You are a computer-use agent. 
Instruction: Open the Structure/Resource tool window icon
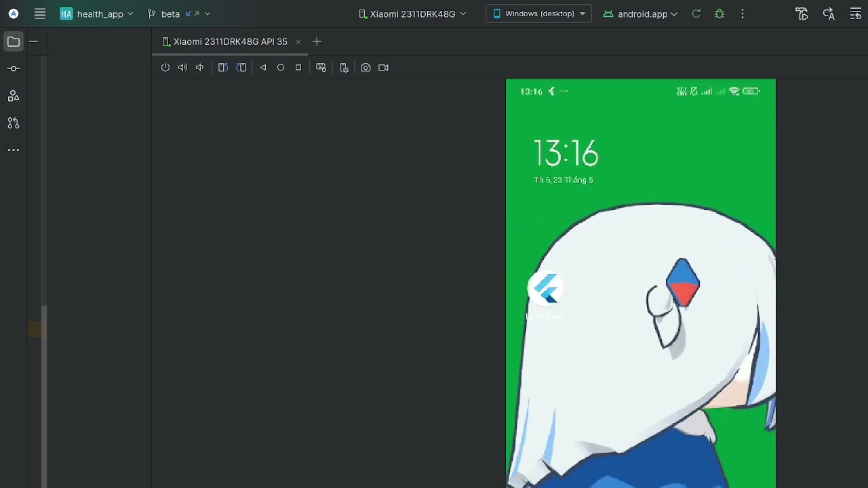[14, 96]
